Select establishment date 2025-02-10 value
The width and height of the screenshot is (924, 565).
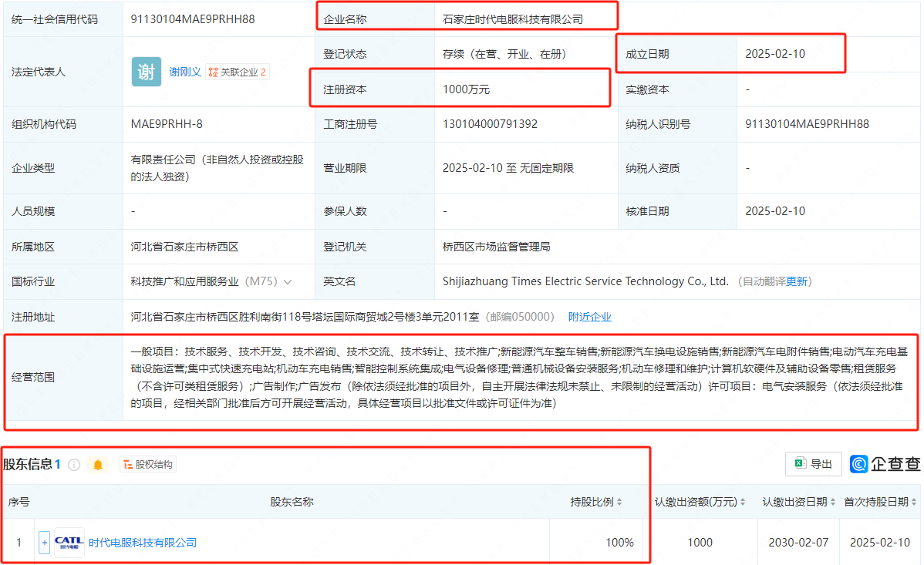point(775,54)
